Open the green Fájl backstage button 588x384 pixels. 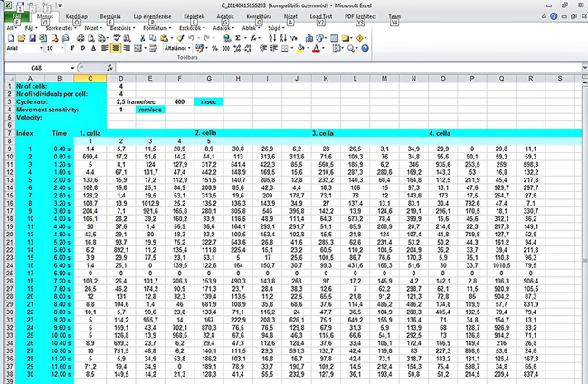[15, 17]
